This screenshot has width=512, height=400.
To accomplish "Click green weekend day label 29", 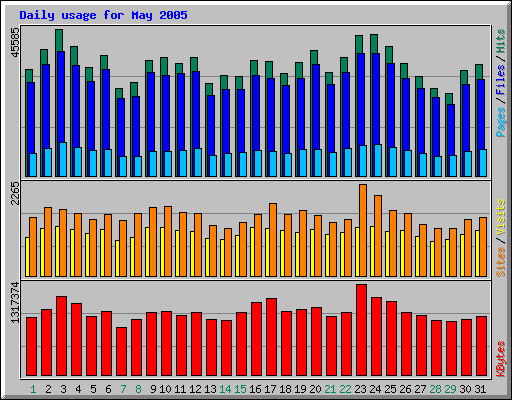I will coord(450,389).
